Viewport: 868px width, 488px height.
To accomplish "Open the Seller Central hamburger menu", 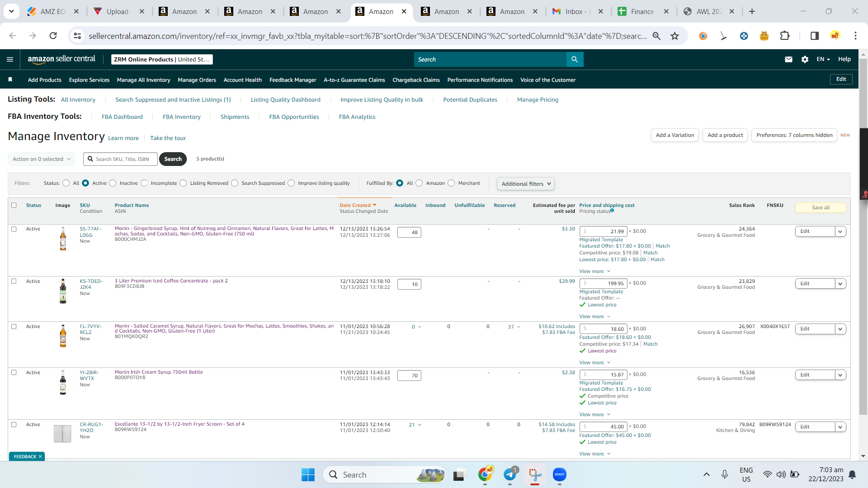I will point(10,59).
